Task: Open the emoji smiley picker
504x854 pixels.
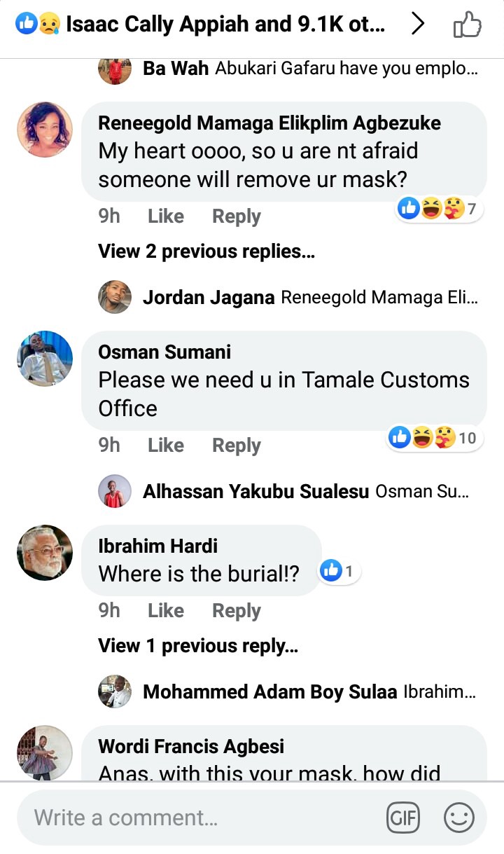Action: click(x=459, y=818)
